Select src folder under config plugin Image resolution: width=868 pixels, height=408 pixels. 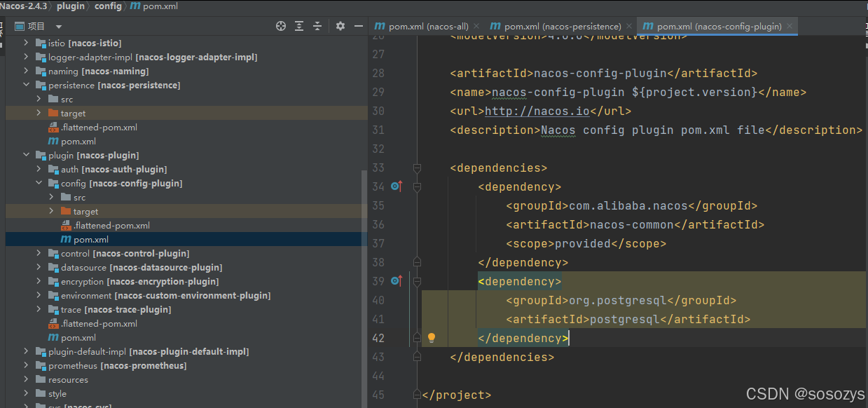click(79, 197)
